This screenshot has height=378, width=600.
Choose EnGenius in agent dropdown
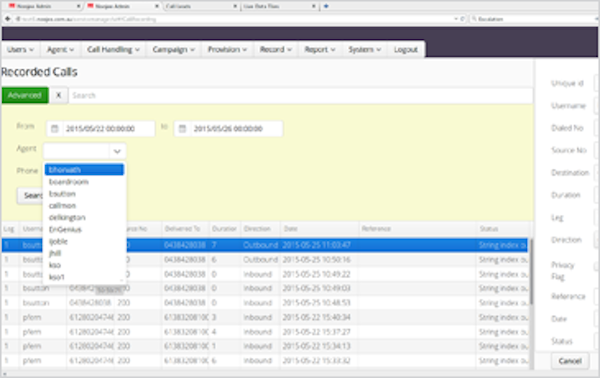click(84, 229)
